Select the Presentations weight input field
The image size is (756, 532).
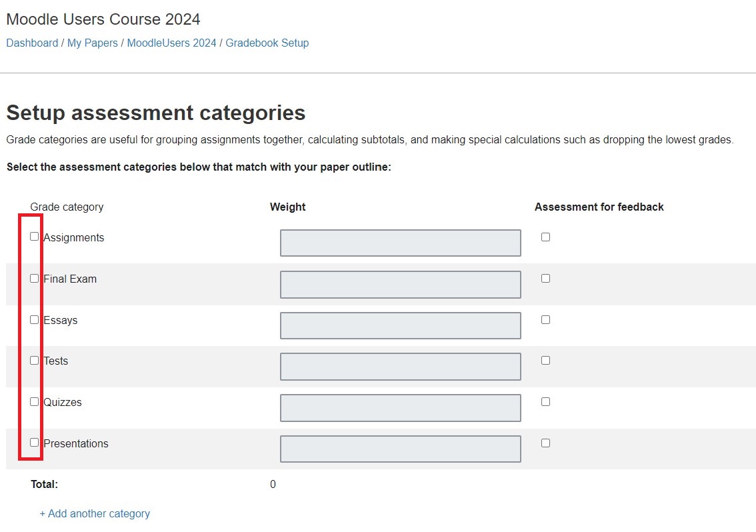click(x=400, y=449)
